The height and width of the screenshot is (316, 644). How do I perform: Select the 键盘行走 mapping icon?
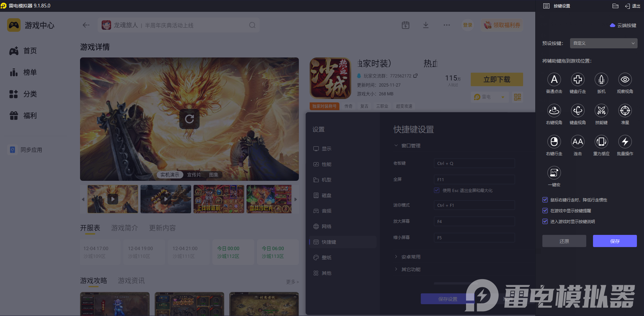pyautogui.click(x=577, y=83)
